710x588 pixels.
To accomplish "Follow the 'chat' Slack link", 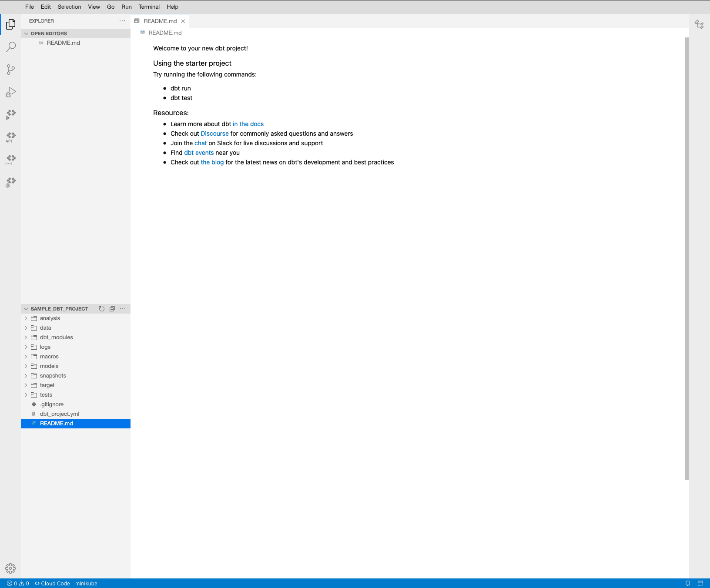I will (201, 143).
